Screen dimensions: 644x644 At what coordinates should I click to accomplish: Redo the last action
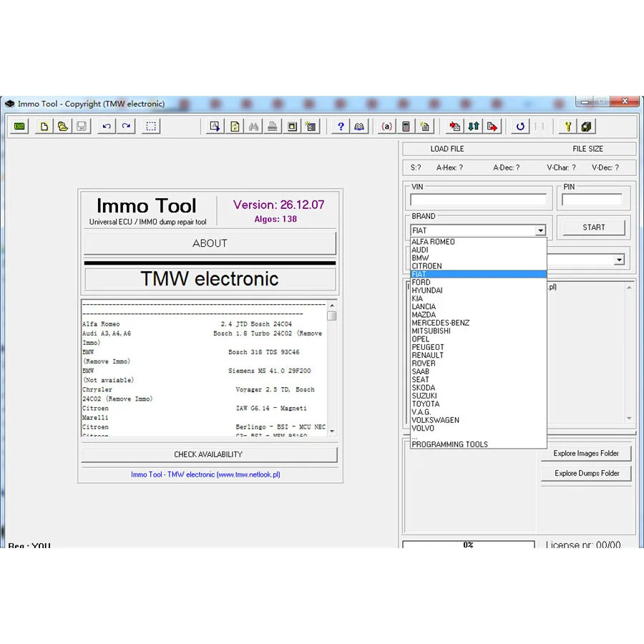point(126,126)
